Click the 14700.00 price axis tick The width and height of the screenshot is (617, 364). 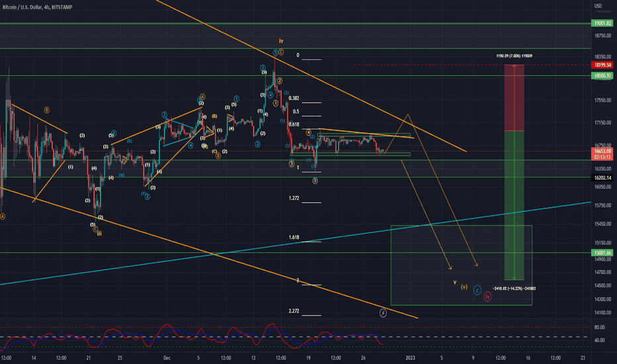(x=602, y=272)
